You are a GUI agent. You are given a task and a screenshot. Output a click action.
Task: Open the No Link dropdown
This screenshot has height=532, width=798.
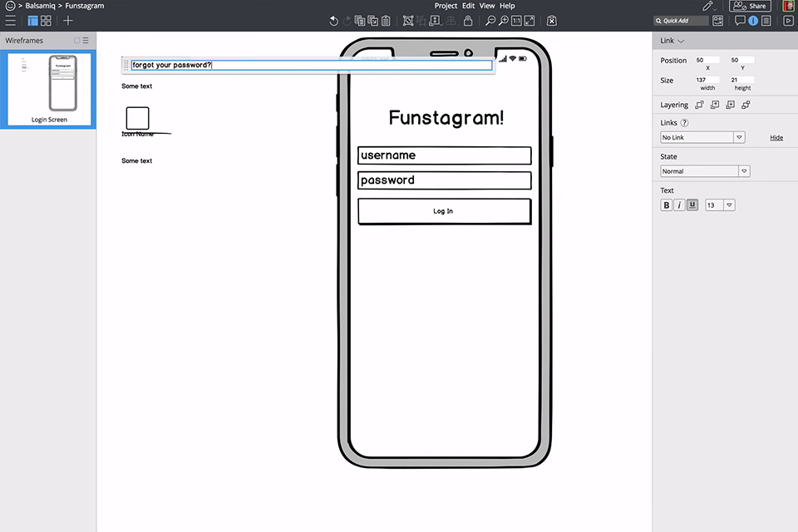click(x=702, y=137)
